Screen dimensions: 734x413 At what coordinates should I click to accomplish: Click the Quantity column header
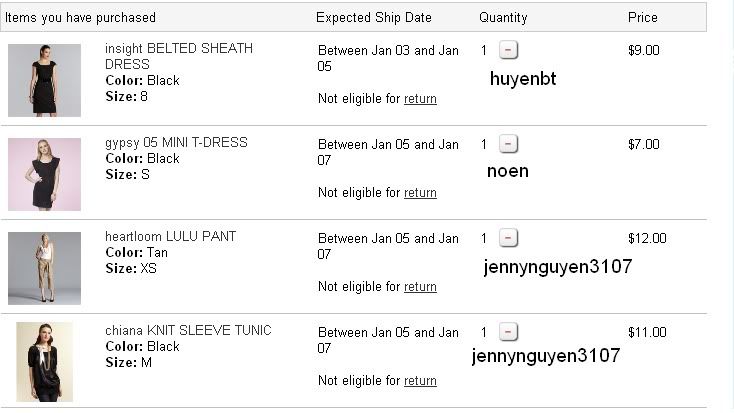(x=503, y=17)
